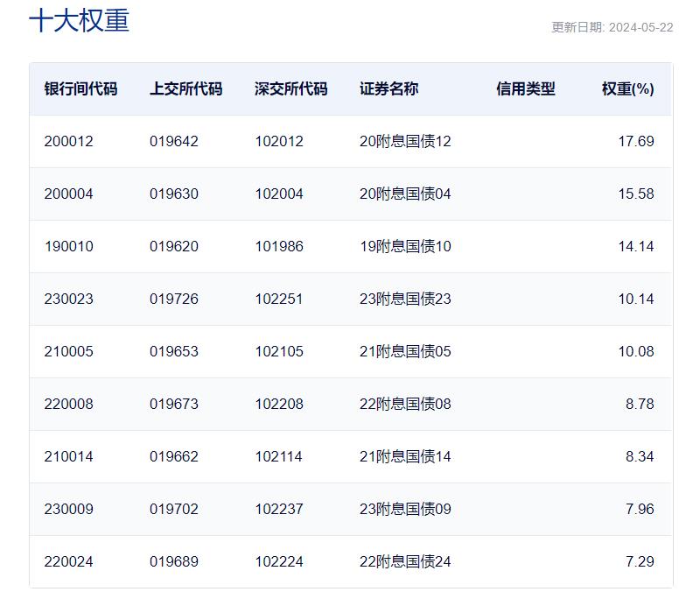Select the 银行间代码 column header
This screenshot has height=606, width=700.
[80, 88]
